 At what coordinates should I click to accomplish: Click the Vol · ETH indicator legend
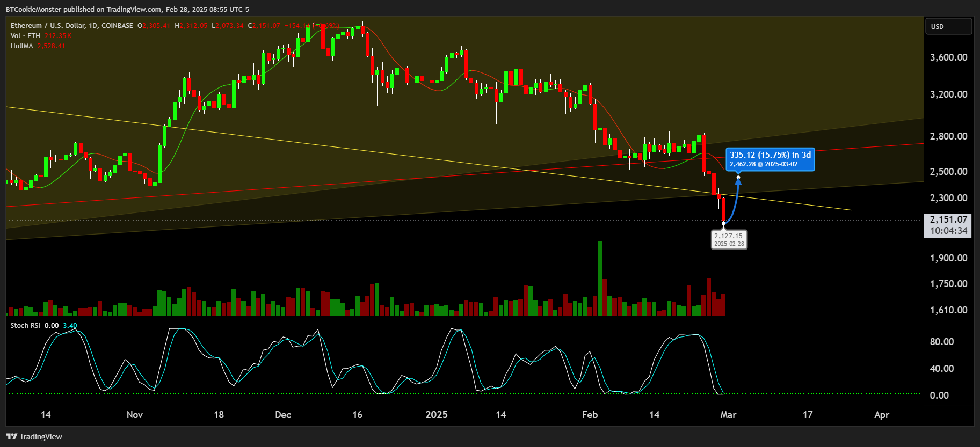pos(25,36)
